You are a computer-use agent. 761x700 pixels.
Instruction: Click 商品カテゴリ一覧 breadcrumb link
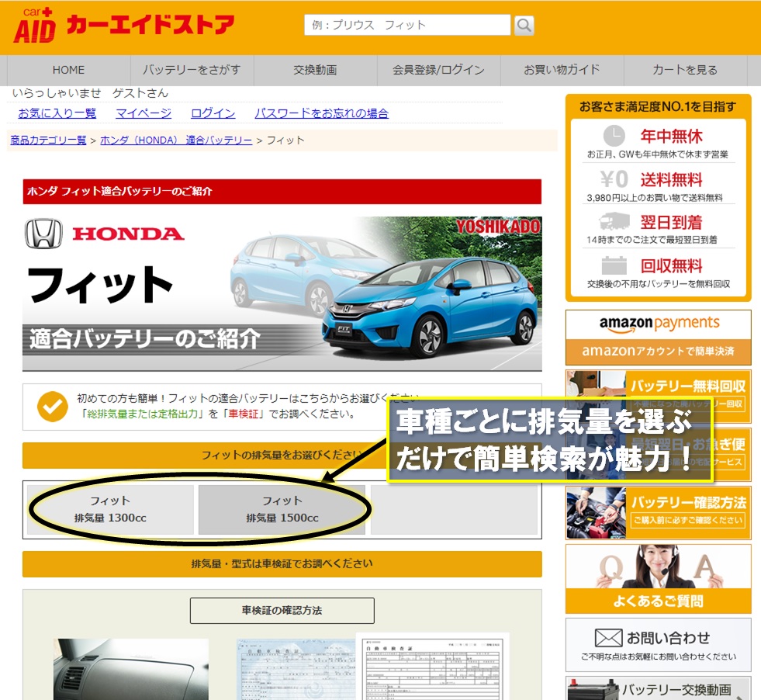48,140
